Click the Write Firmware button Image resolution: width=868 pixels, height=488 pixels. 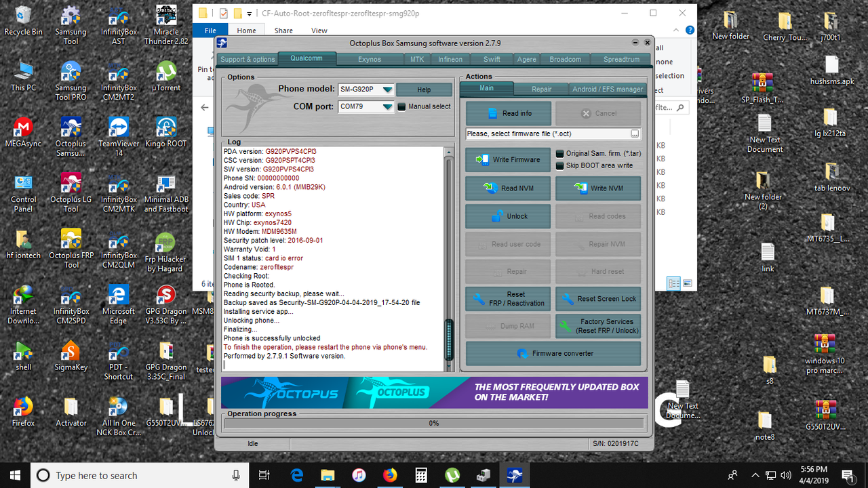click(508, 160)
